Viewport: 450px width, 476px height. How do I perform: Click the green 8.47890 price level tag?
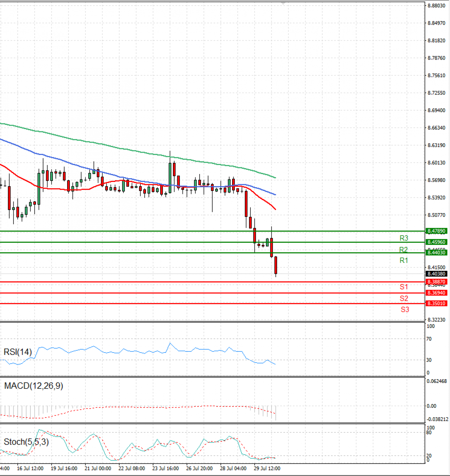tap(436, 231)
